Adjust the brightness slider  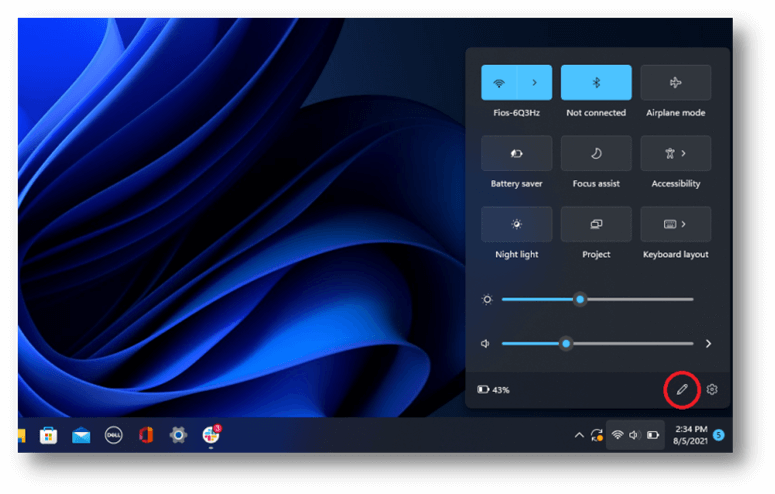(x=597, y=299)
